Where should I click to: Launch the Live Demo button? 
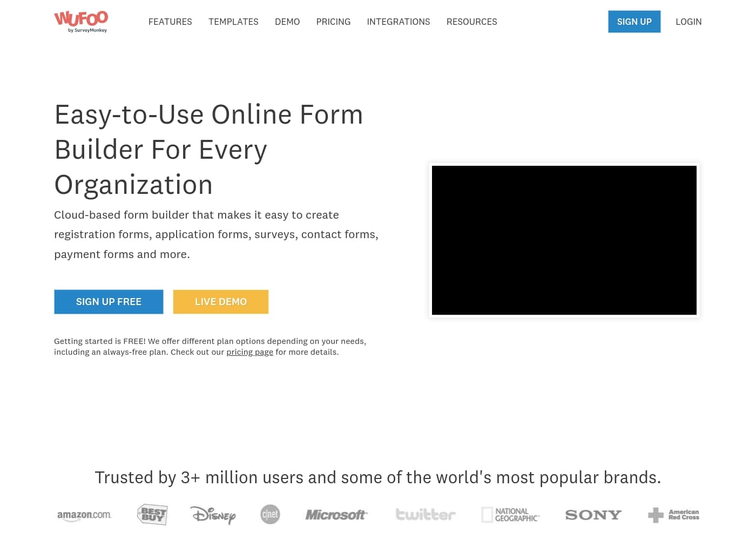(221, 302)
